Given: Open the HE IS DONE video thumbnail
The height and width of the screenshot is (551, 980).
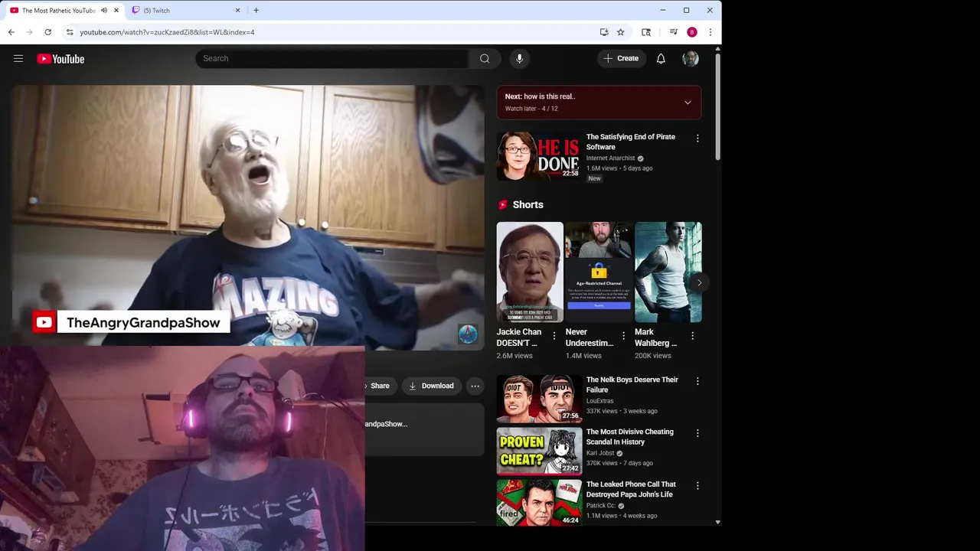Looking at the screenshot, I should [x=539, y=155].
